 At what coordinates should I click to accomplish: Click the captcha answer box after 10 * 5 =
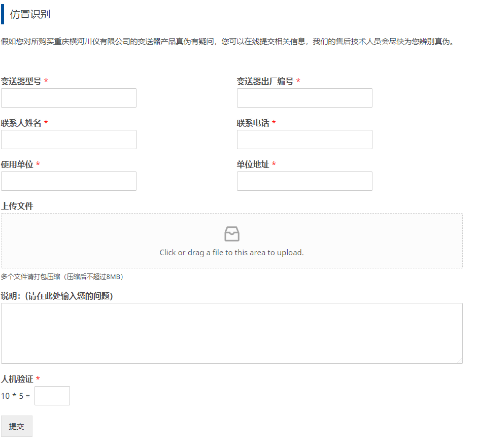point(52,396)
